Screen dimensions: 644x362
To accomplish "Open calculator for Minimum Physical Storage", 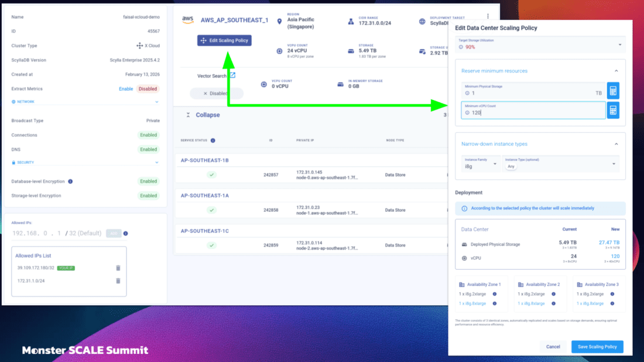I will pos(612,91).
